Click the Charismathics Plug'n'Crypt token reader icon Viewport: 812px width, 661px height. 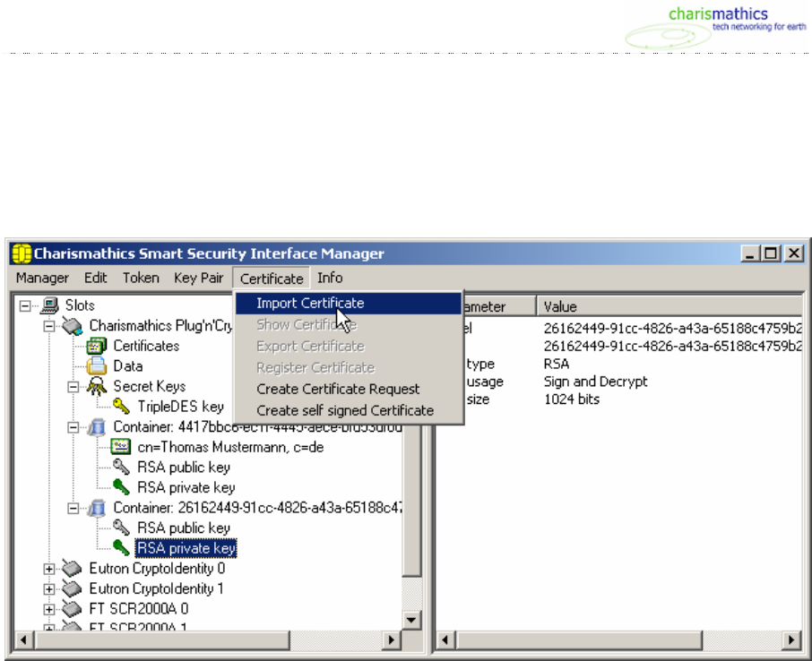pyautogui.click(x=73, y=326)
